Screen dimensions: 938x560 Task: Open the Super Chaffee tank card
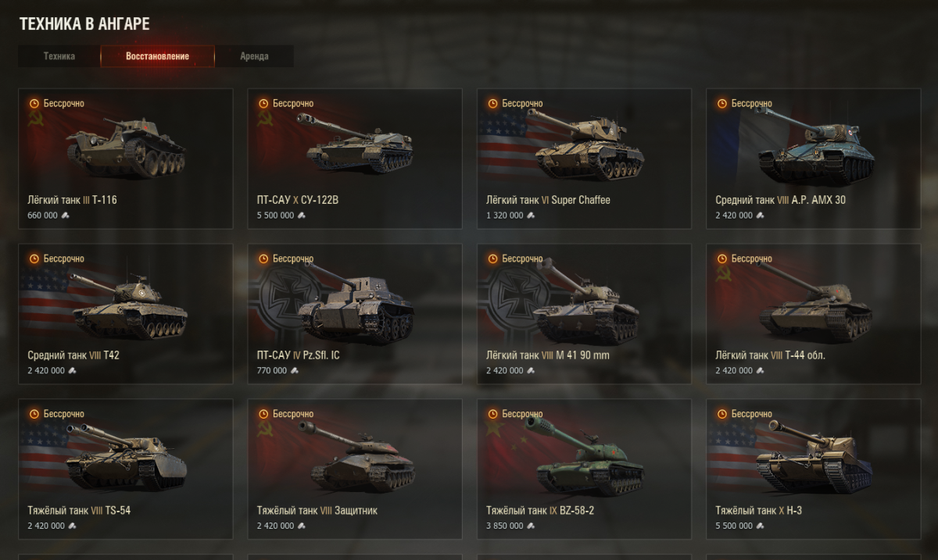click(x=584, y=159)
